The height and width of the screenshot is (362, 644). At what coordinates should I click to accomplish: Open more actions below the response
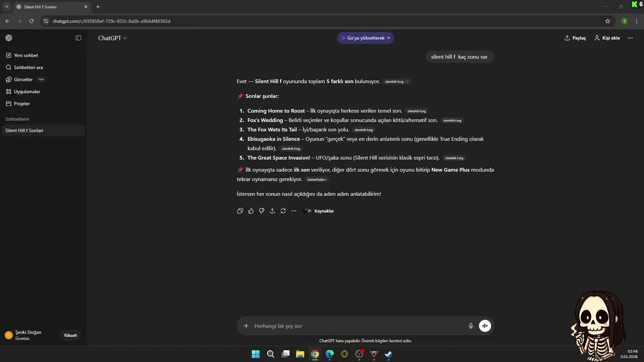(x=294, y=211)
